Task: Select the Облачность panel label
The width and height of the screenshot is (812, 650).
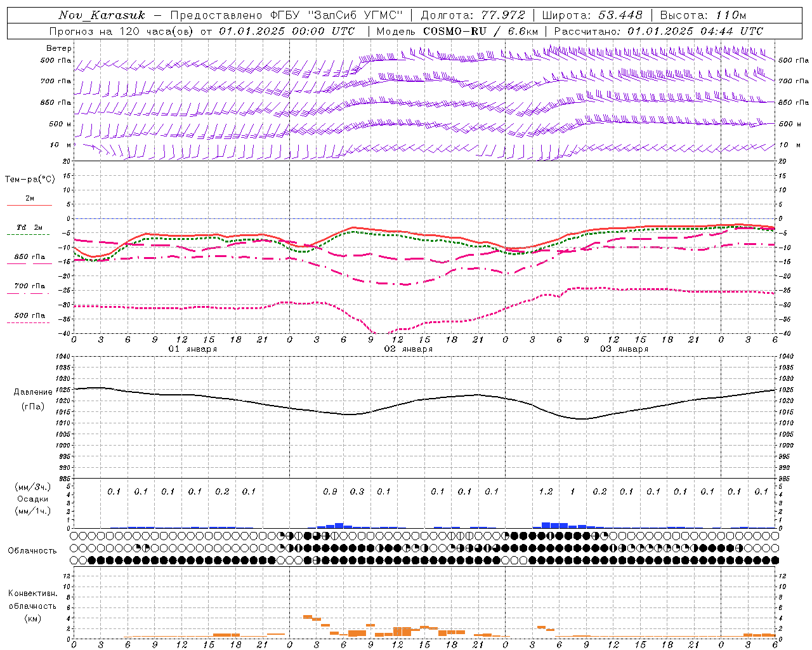Action: (x=32, y=550)
